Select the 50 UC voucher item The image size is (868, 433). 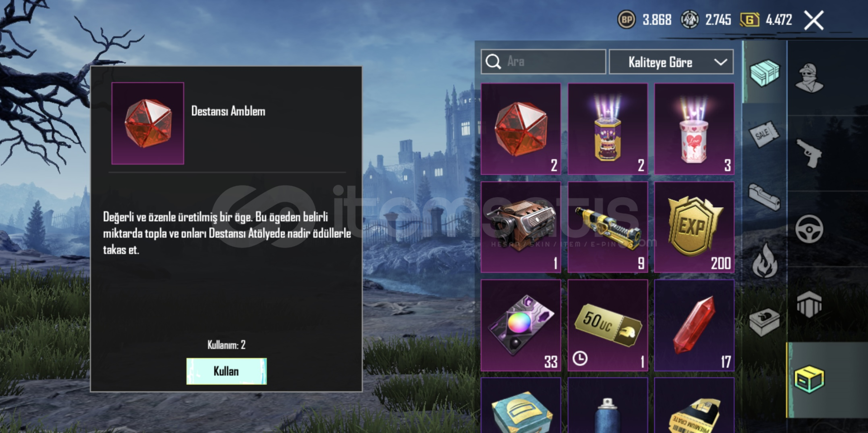608,325
